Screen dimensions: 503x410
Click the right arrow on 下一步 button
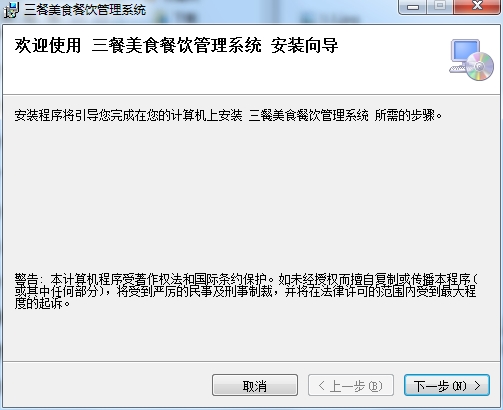click(478, 386)
